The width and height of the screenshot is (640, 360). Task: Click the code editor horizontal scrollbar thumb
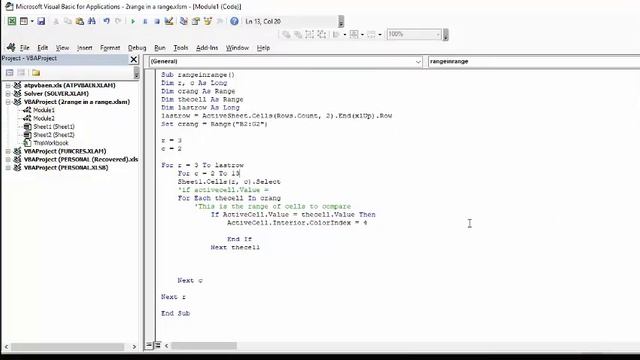tap(204, 346)
